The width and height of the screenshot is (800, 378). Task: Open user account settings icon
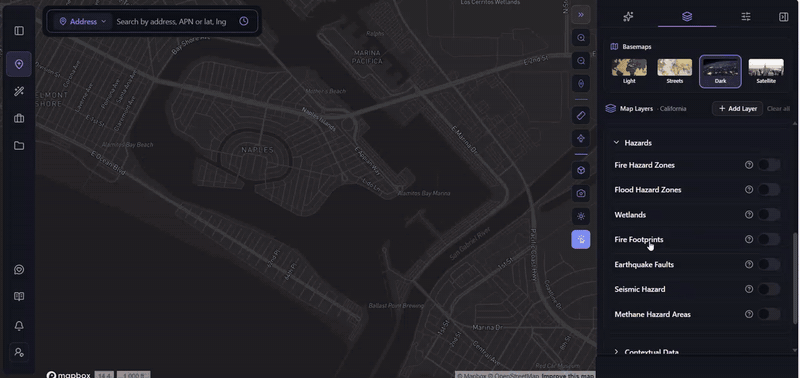(x=19, y=352)
